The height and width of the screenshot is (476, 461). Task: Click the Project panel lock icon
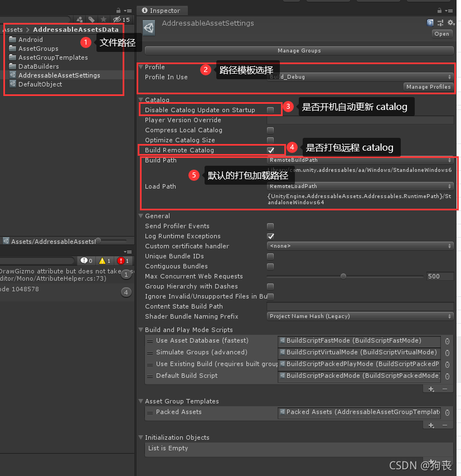118,11
